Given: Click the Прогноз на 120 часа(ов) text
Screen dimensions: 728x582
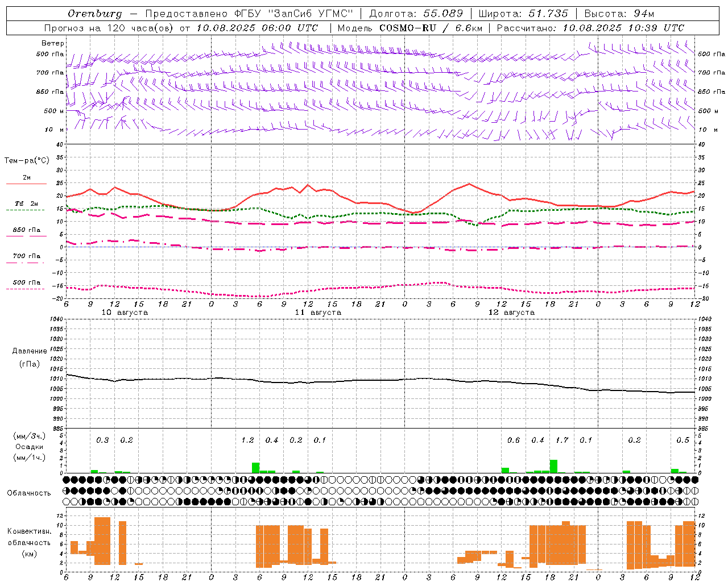Looking at the screenshot, I should click(110, 28).
